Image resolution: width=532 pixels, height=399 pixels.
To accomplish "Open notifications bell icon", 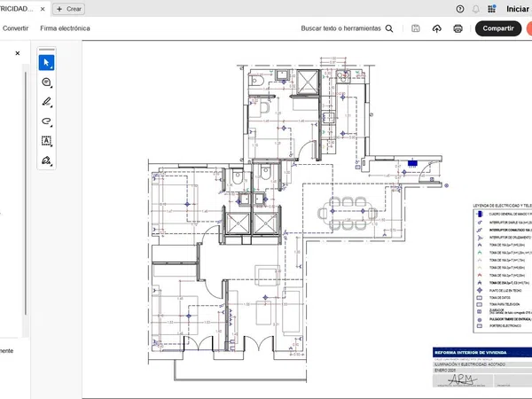I will click(x=476, y=8).
